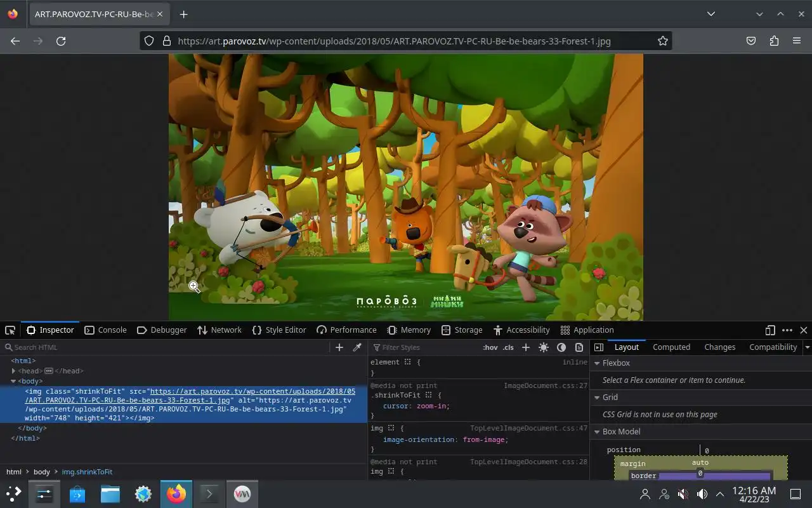This screenshot has height=508, width=812.
Task: Switch to the Computed sidebar tab
Action: pos(671,347)
